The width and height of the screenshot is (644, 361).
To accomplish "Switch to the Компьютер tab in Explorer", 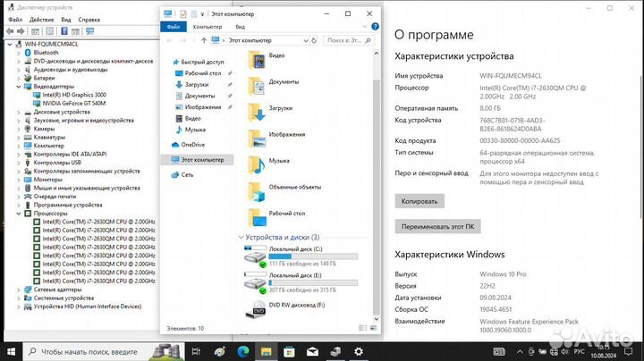I will coord(208,27).
